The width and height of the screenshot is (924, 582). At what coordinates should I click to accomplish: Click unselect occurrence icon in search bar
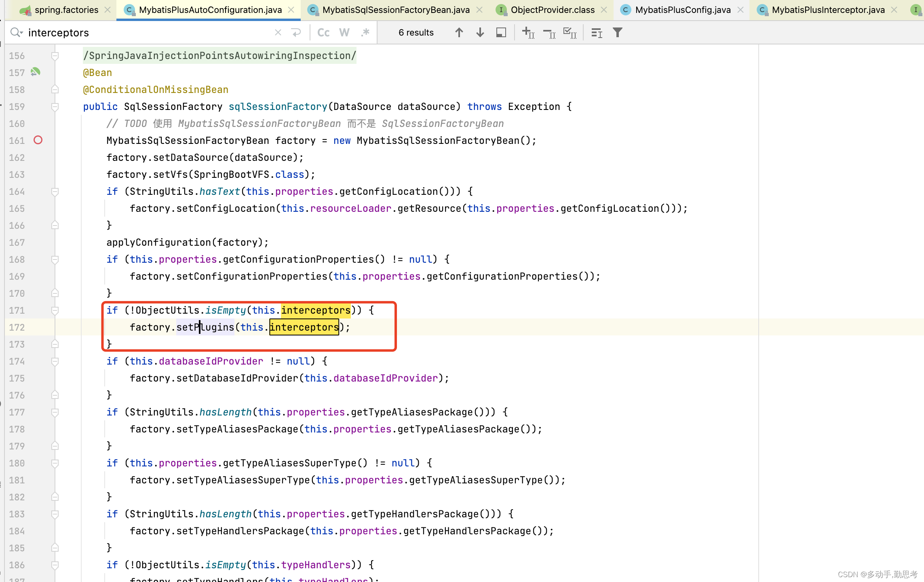click(x=549, y=33)
